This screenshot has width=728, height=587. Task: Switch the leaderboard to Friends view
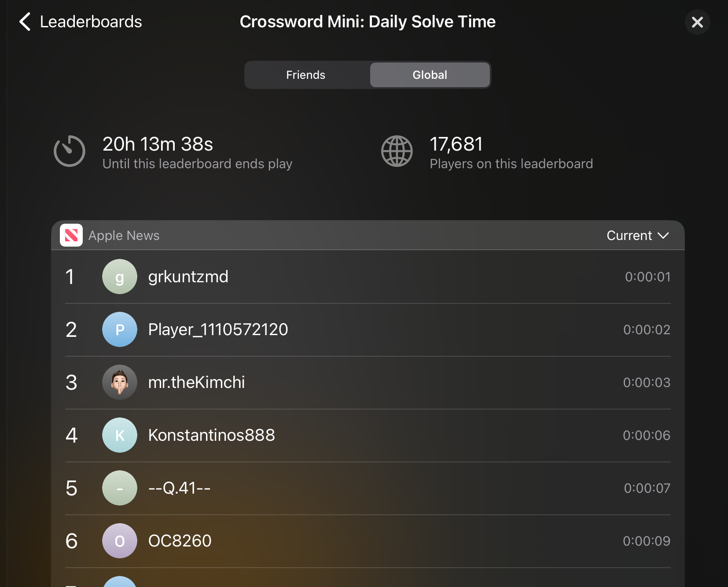pyautogui.click(x=305, y=74)
